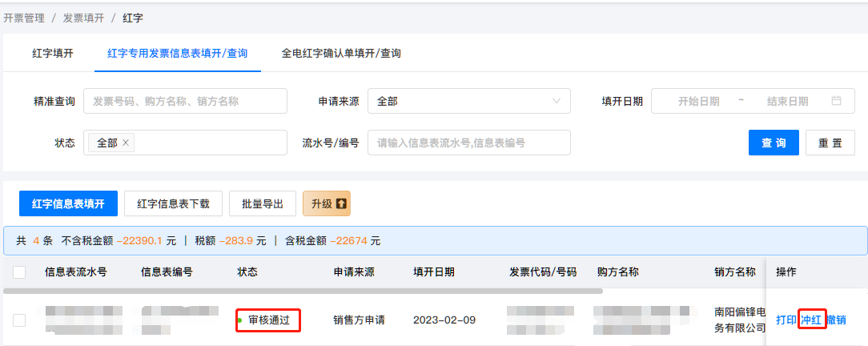
Task: Click the 销售方申请 cell
Action: point(359,320)
